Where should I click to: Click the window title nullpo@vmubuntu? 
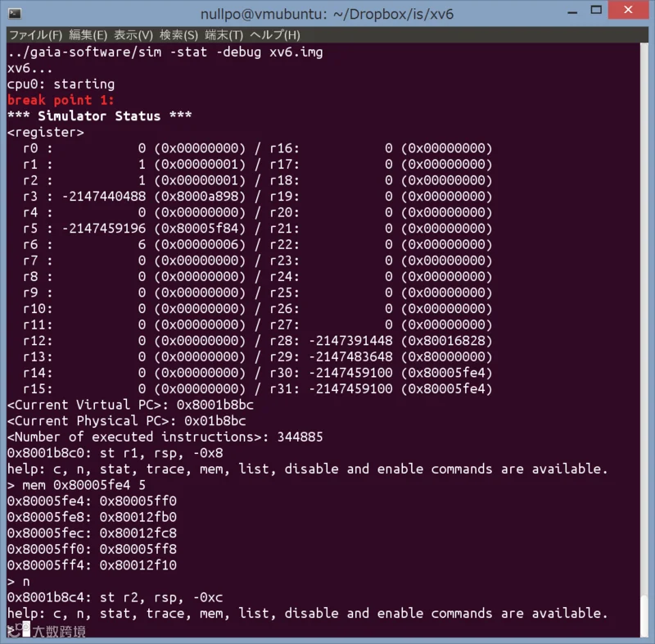[327, 14]
